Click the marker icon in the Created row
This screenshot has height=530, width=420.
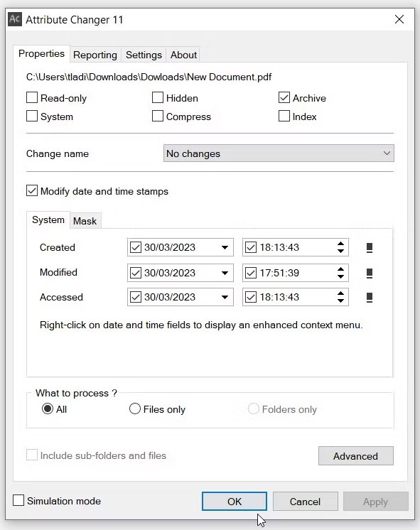(370, 248)
